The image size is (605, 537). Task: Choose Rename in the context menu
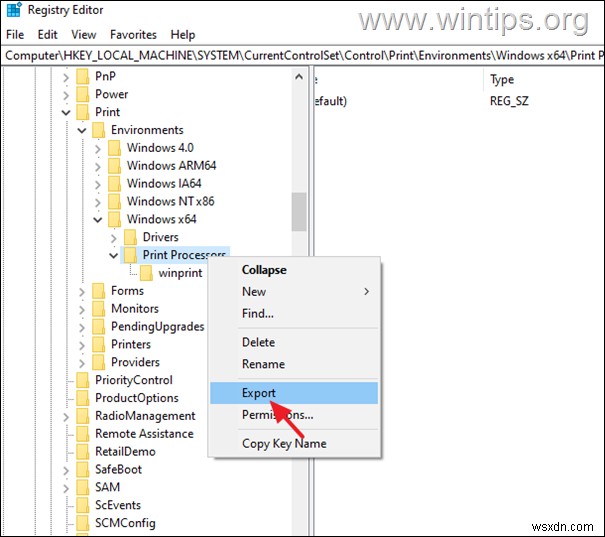294,364
